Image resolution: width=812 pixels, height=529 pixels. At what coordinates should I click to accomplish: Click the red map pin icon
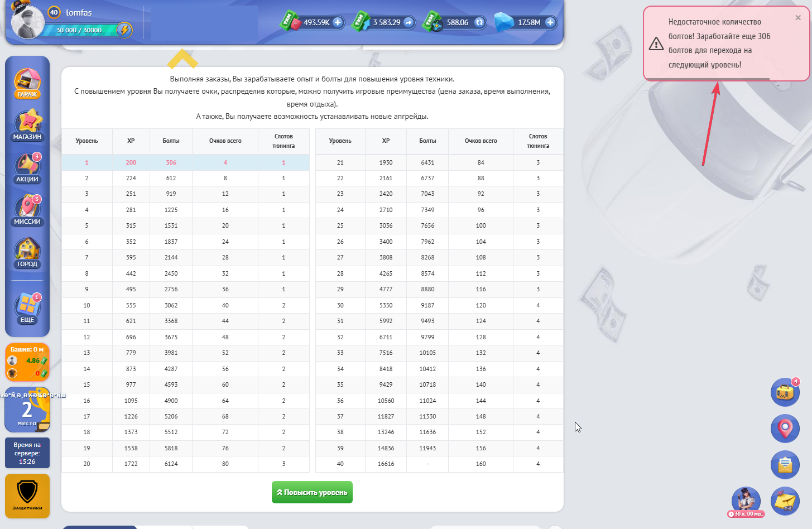pos(785,429)
